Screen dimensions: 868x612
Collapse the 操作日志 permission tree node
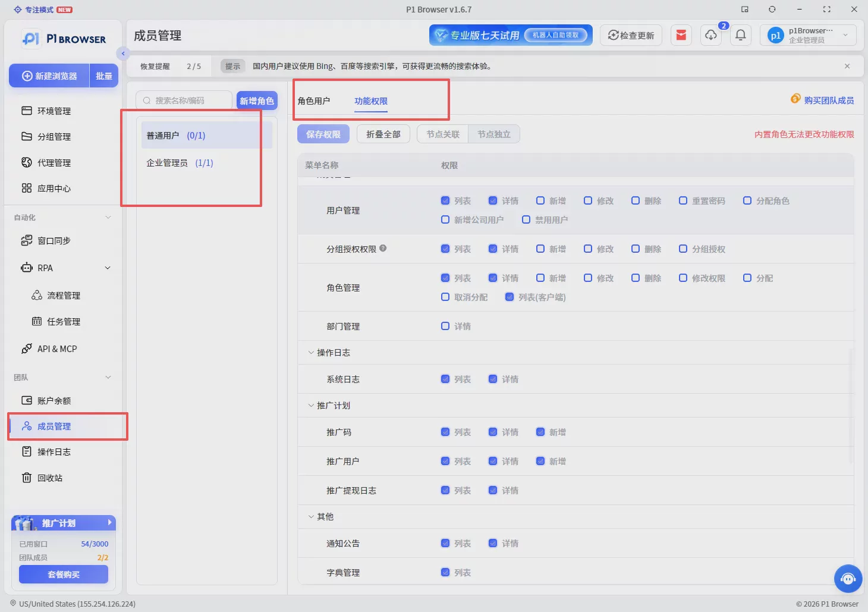point(311,352)
